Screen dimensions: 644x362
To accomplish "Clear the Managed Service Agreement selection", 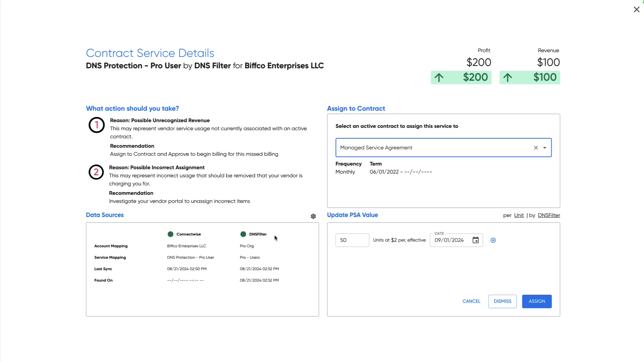I will (x=536, y=148).
